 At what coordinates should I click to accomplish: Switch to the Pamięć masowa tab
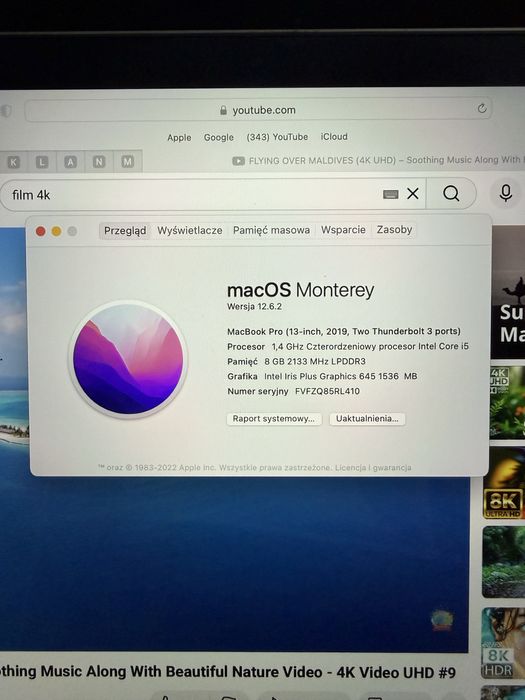pos(271,230)
